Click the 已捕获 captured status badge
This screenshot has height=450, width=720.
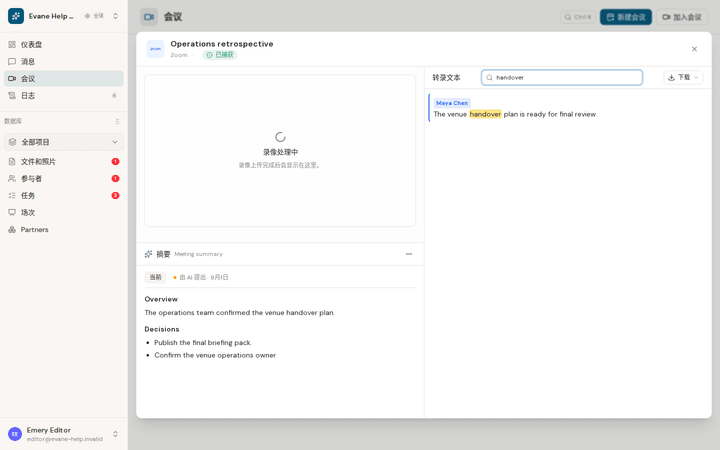coord(220,55)
